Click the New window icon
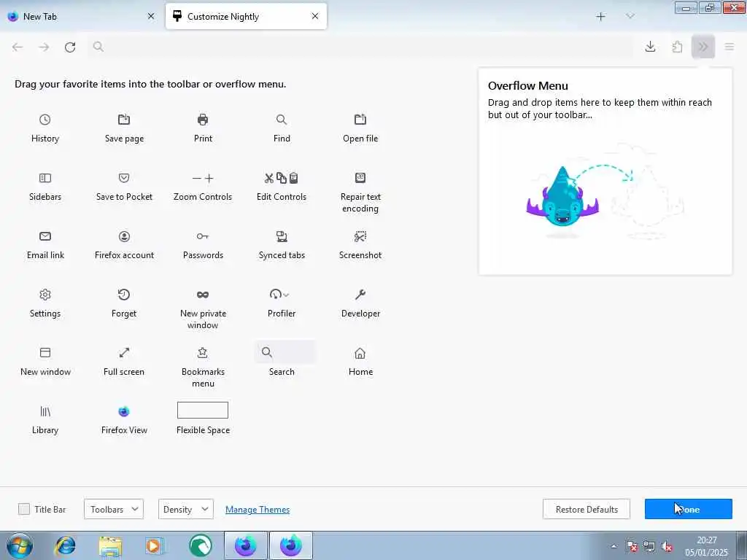This screenshot has height=560, width=747. coord(44,353)
